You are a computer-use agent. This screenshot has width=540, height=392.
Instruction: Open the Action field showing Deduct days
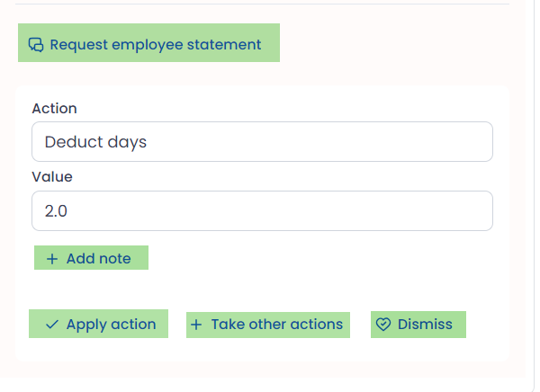[261, 142]
